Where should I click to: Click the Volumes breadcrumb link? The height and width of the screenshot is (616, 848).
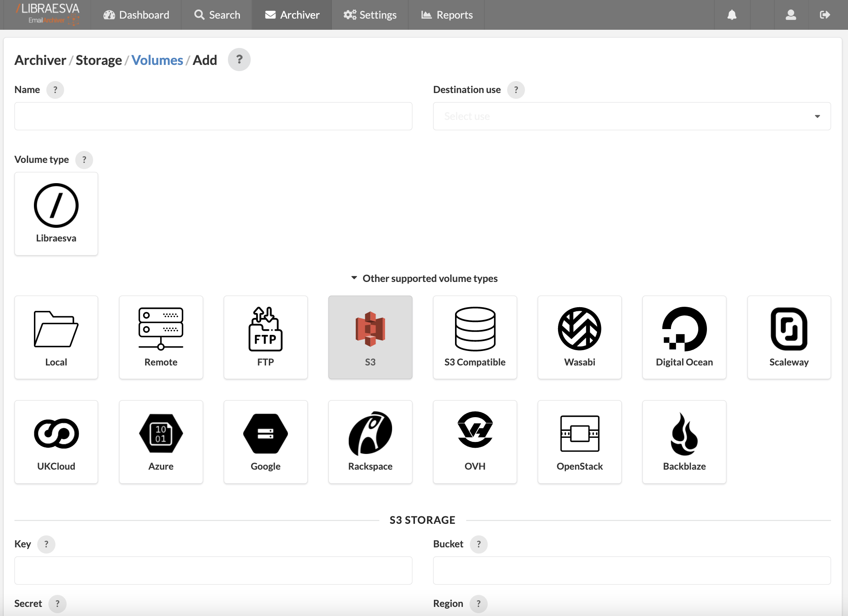pyautogui.click(x=157, y=60)
